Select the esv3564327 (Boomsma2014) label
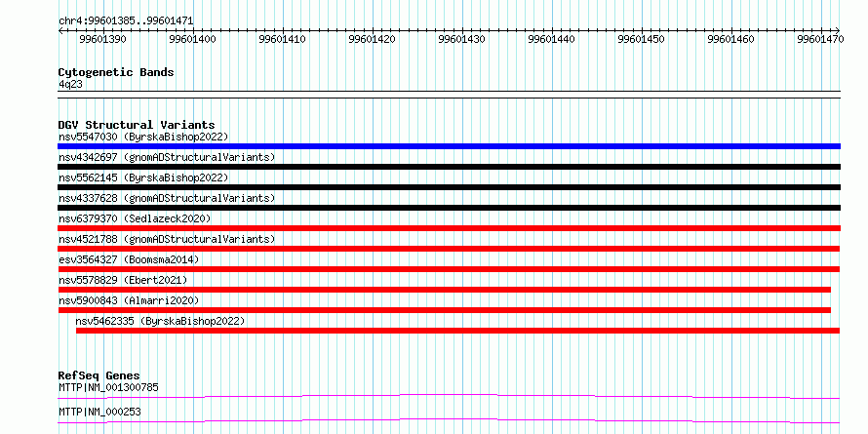Image resolution: width=868 pixels, height=434 pixels. (x=129, y=259)
